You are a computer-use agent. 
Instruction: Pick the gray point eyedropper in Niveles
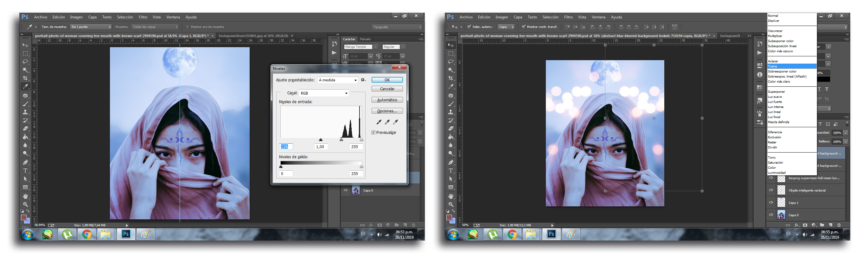tap(387, 122)
